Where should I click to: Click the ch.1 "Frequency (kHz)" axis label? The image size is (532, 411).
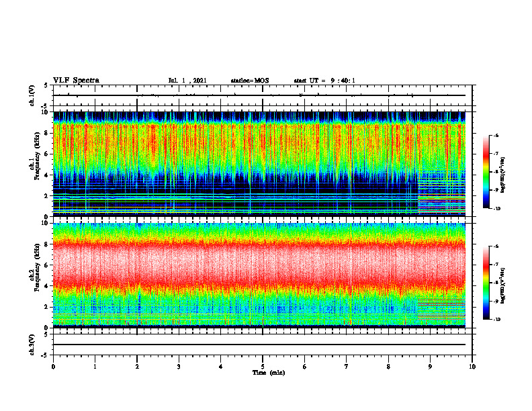tap(38, 156)
